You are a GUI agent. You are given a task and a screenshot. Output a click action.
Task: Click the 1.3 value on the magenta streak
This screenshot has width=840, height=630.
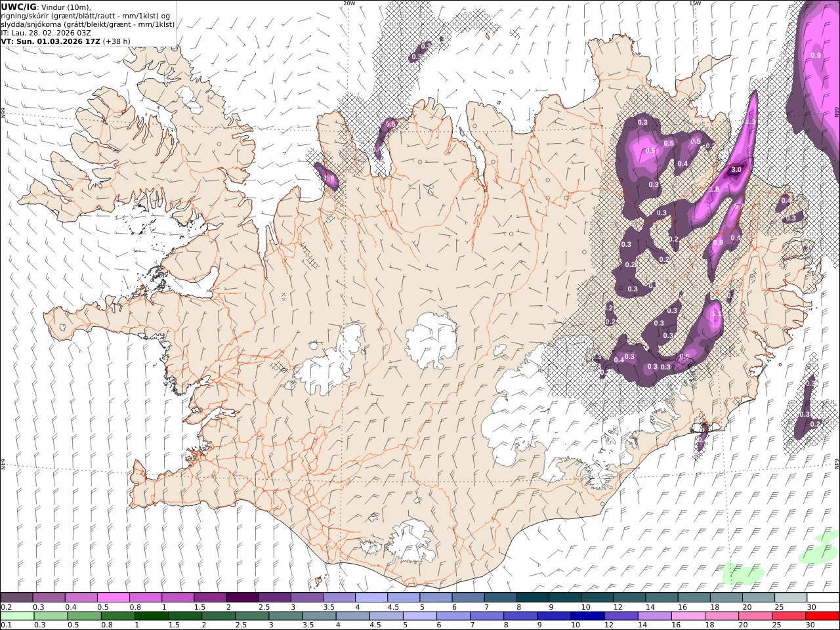[751, 122]
